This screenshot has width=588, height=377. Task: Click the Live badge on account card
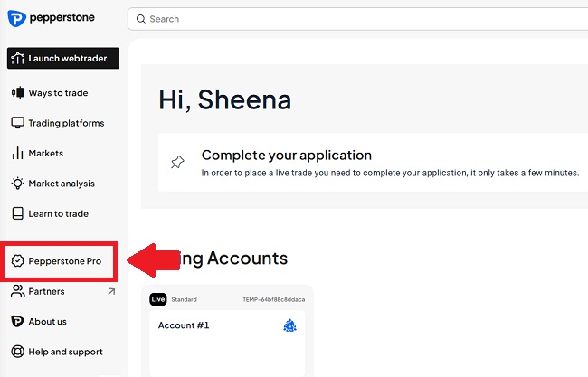[158, 299]
